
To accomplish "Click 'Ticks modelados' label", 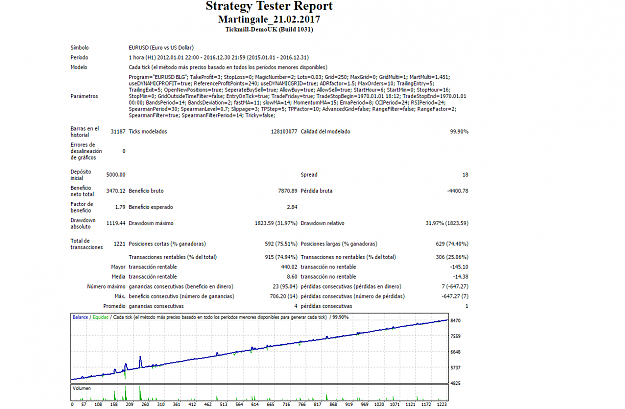I will (x=148, y=132).
